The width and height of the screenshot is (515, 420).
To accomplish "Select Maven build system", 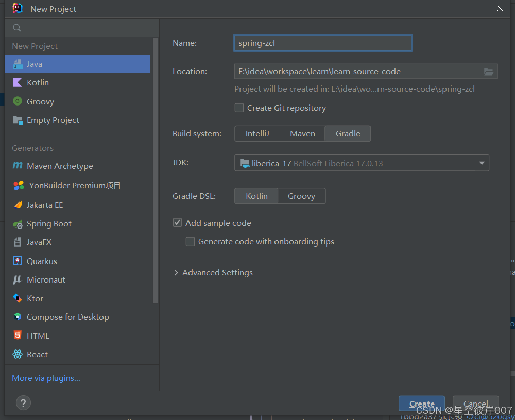I will pyautogui.click(x=302, y=134).
